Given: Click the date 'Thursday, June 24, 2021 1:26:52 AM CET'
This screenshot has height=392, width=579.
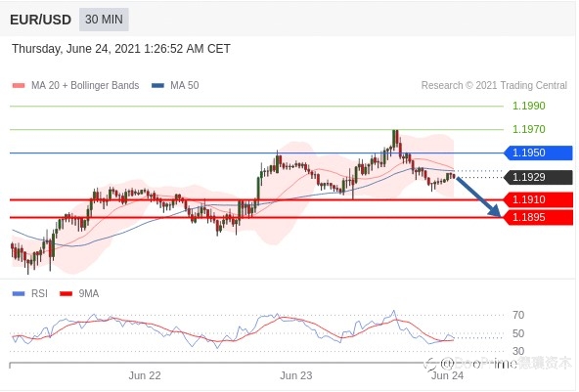Looking at the screenshot, I should click(x=121, y=49).
